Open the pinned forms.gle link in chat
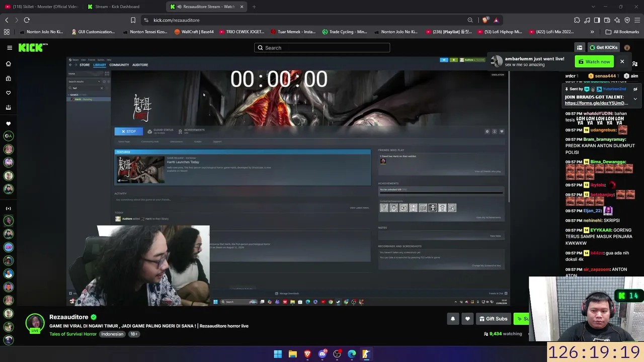 596,103
